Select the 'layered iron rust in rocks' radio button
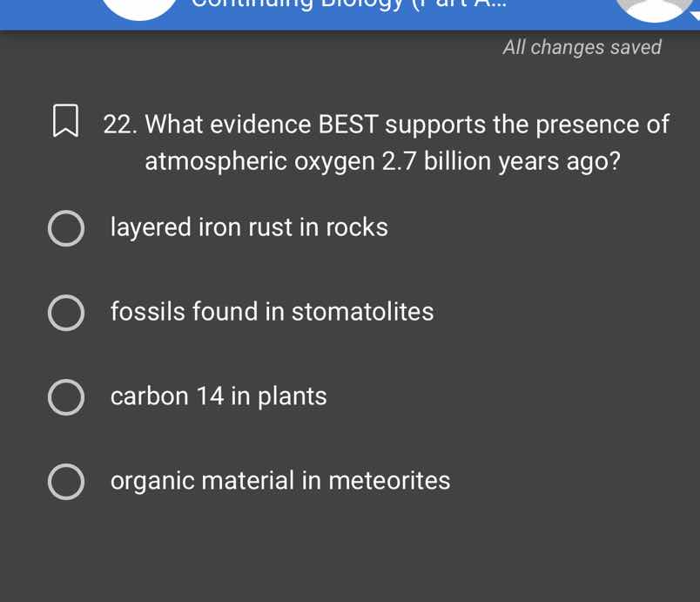Image resolution: width=700 pixels, height=602 pixels. click(66, 227)
